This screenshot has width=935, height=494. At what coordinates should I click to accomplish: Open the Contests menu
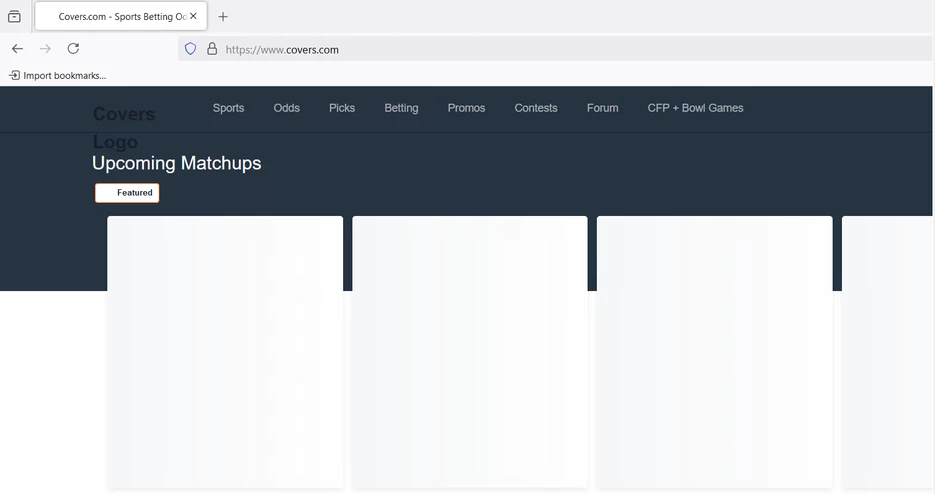point(536,108)
